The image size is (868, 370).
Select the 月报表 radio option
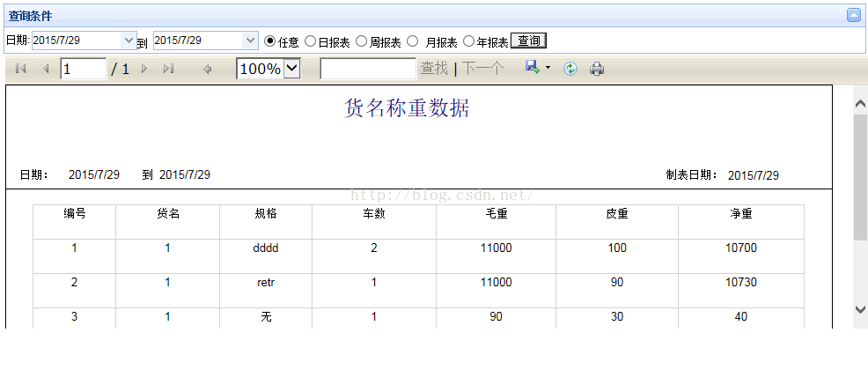click(412, 41)
